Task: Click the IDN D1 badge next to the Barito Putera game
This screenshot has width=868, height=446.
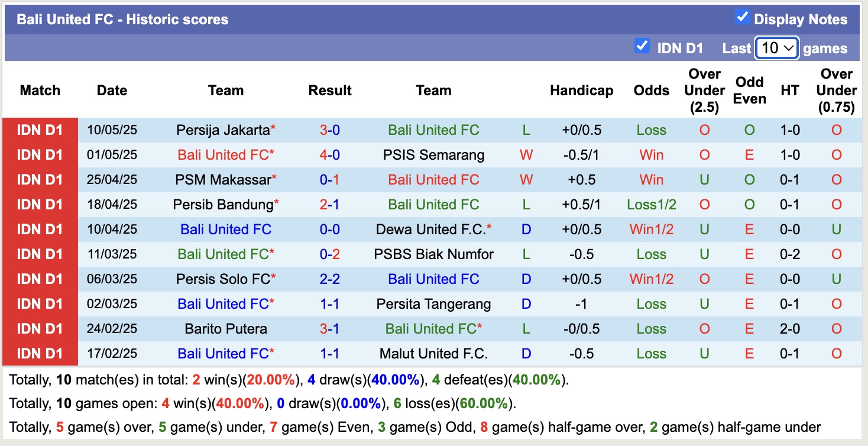Action: point(39,328)
